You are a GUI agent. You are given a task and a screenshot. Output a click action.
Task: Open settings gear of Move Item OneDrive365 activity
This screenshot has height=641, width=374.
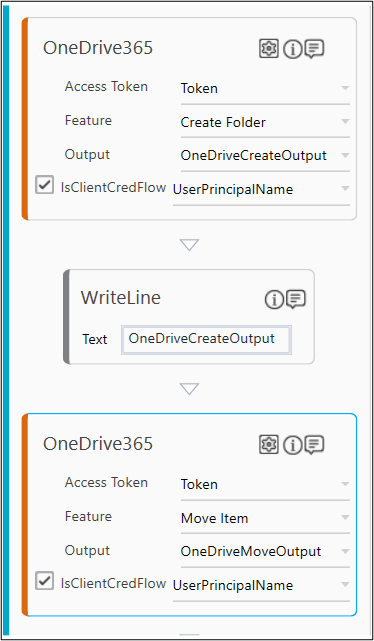(x=269, y=444)
